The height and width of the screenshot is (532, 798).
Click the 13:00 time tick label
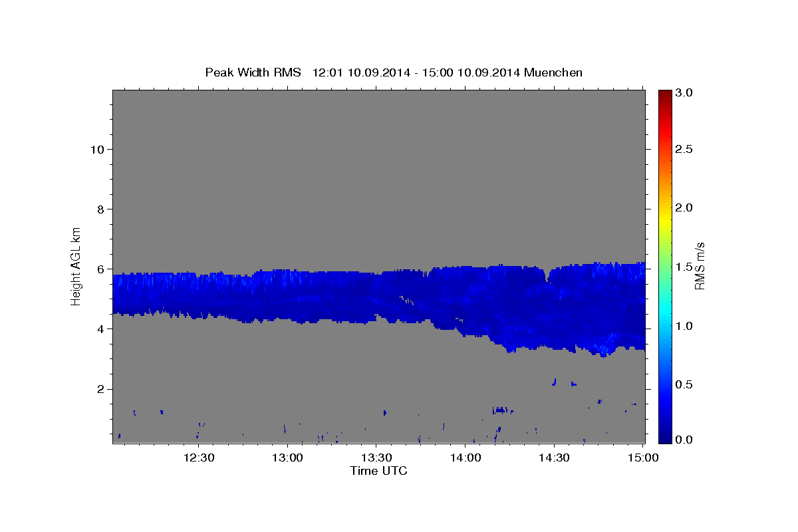287,458
